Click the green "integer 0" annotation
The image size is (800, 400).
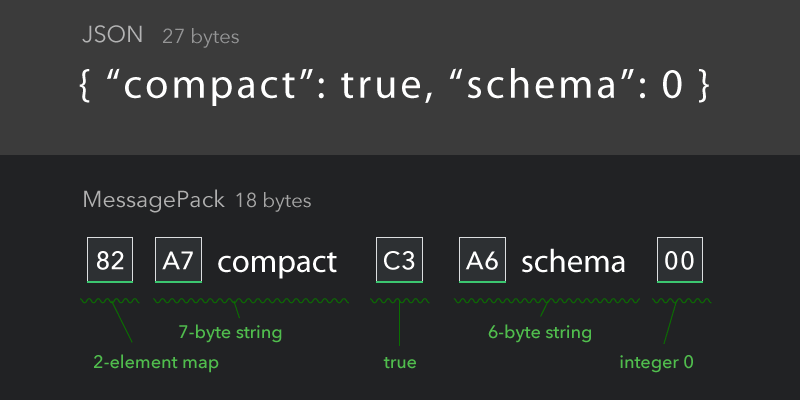(657, 362)
